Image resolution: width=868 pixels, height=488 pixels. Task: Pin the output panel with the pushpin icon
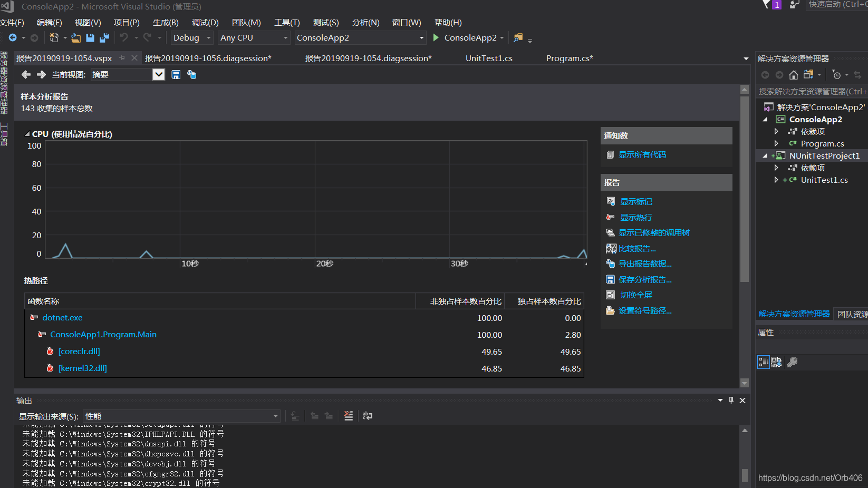[x=731, y=401]
